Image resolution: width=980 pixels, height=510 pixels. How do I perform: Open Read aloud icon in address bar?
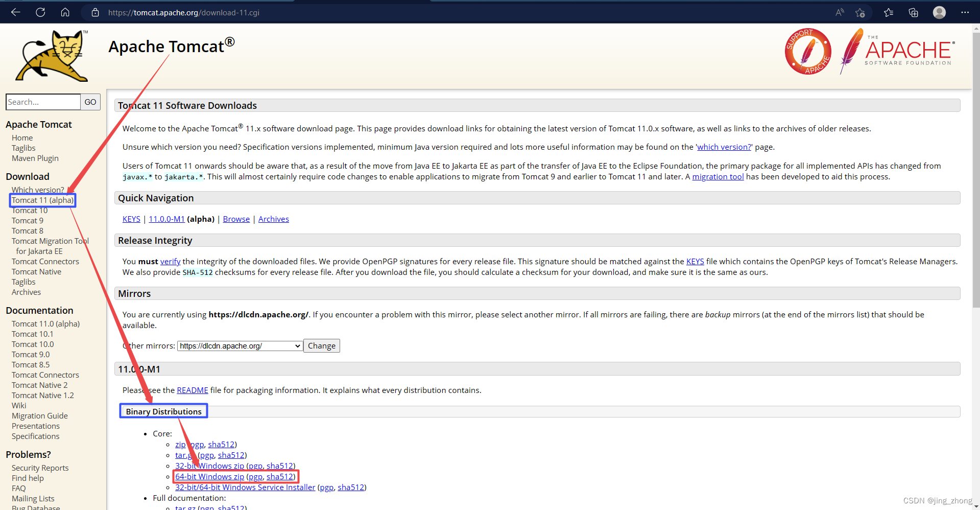coord(840,12)
